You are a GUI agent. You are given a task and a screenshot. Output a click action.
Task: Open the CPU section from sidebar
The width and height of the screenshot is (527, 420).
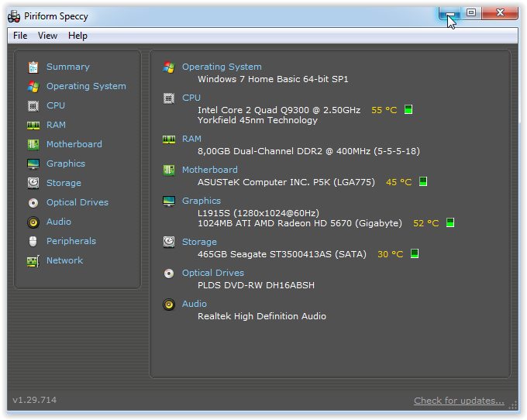tap(56, 105)
